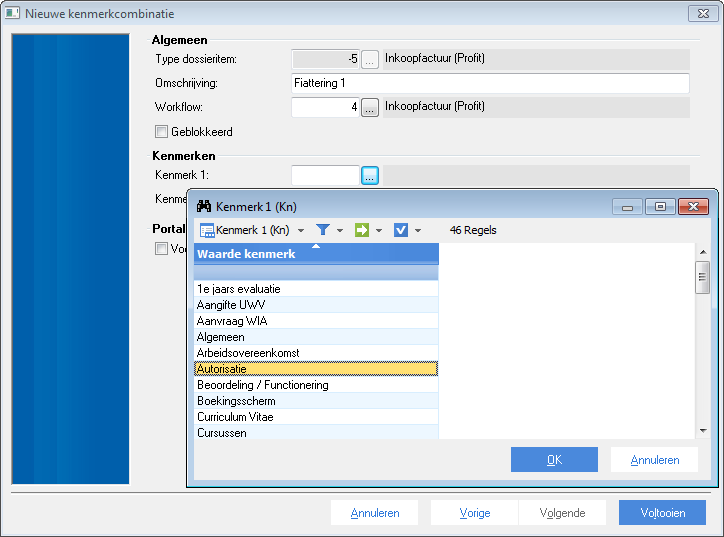Select the 'Aangifte UWV' row
The image size is (724, 537).
(316, 305)
